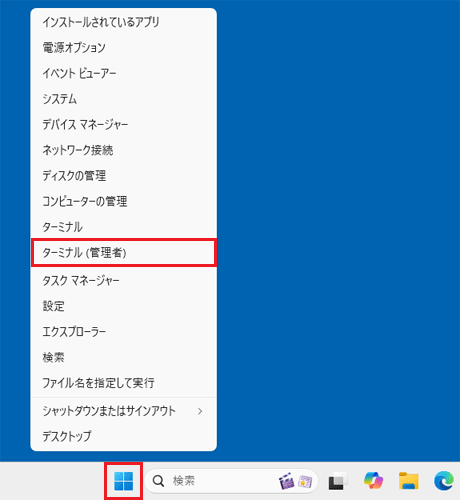Screen dimensions: 460x500
Task: Open the Task View taskbar icon
Action: click(x=337, y=481)
